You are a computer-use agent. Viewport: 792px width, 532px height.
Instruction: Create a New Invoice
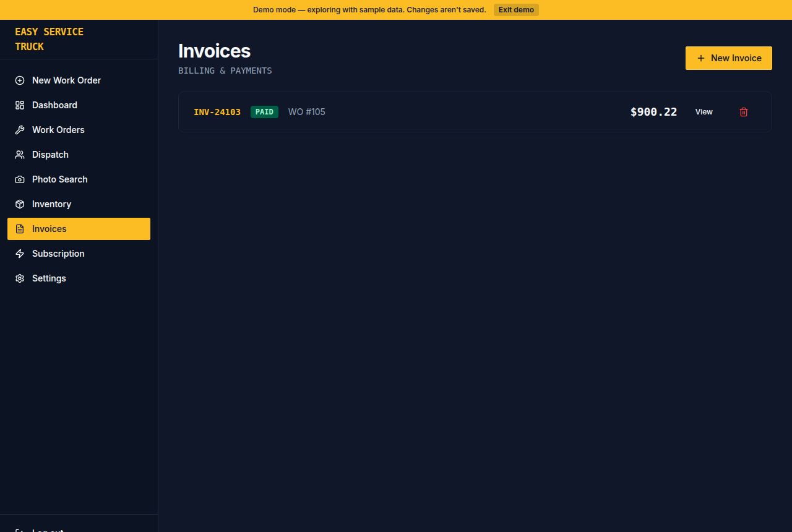pos(728,58)
